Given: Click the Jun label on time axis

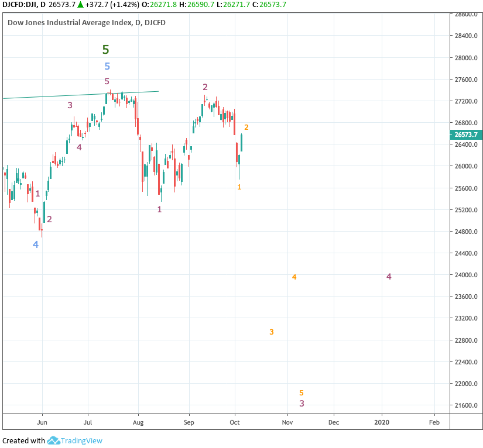Looking at the screenshot, I should (x=42, y=422).
